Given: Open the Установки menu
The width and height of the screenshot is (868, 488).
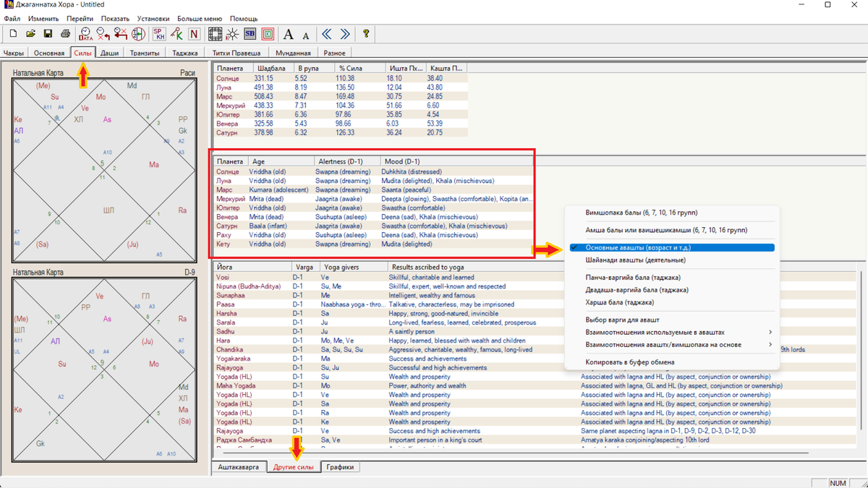Looking at the screenshot, I should click(153, 19).
